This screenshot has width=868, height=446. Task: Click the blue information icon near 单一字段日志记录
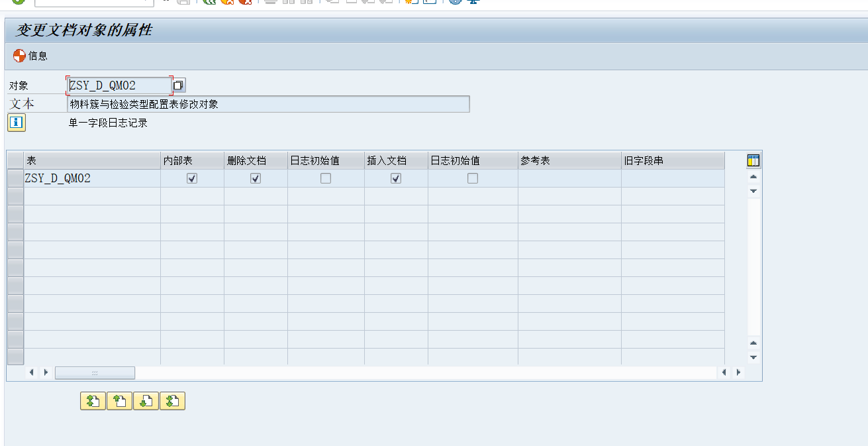point(15,123)
